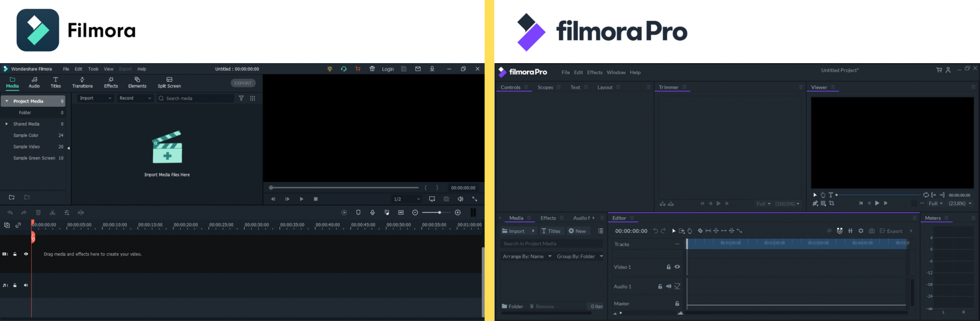Open the 1/2 preview quality dropdown in Filmora

point(407,199)
